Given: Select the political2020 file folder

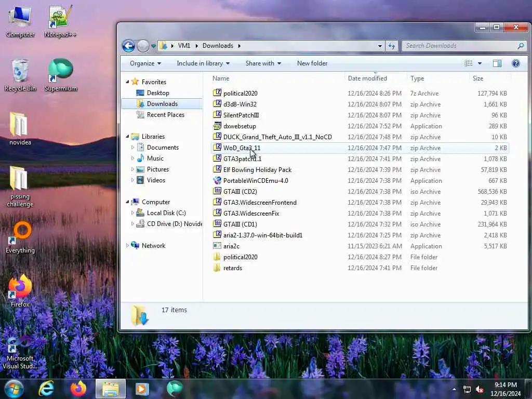Looking at the screenshot, I should tap(240, 257).
